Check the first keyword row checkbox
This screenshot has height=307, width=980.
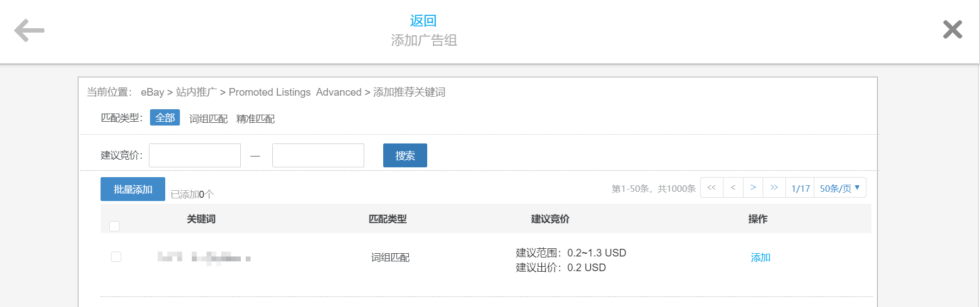116,256
